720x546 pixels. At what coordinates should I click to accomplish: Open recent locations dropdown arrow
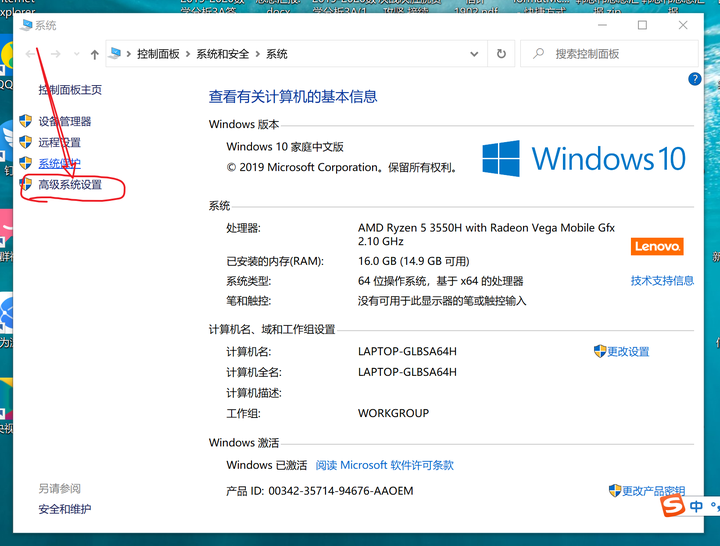point(76,54)
